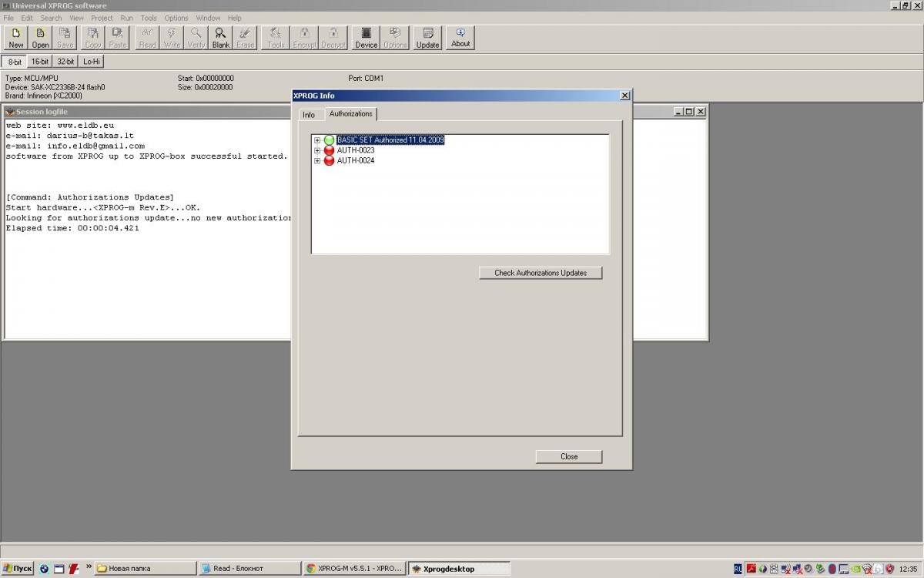Click the New file toolbar icon
924x578 pixels.
click(16, 37)
